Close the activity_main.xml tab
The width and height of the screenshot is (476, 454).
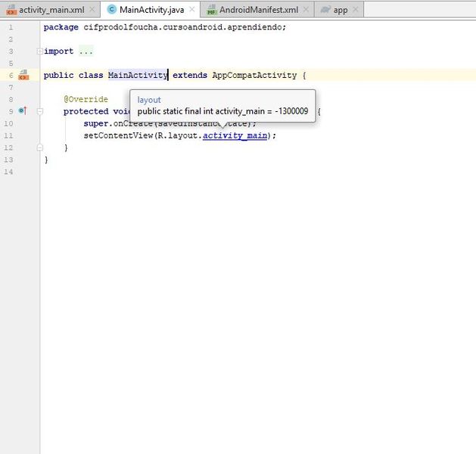92,10
